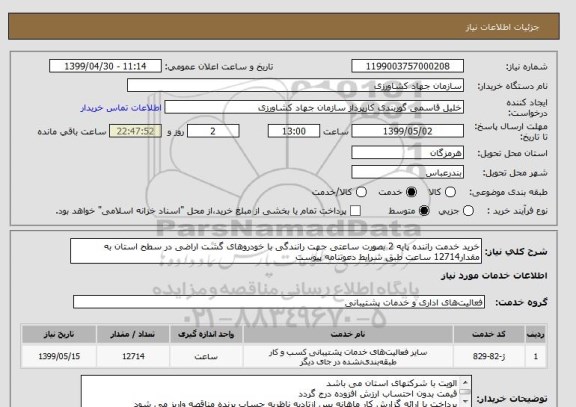Click the شماره نیاز number field
This screenshot has width=576, height=407.
pyautogui.click(x=407, y=66)
